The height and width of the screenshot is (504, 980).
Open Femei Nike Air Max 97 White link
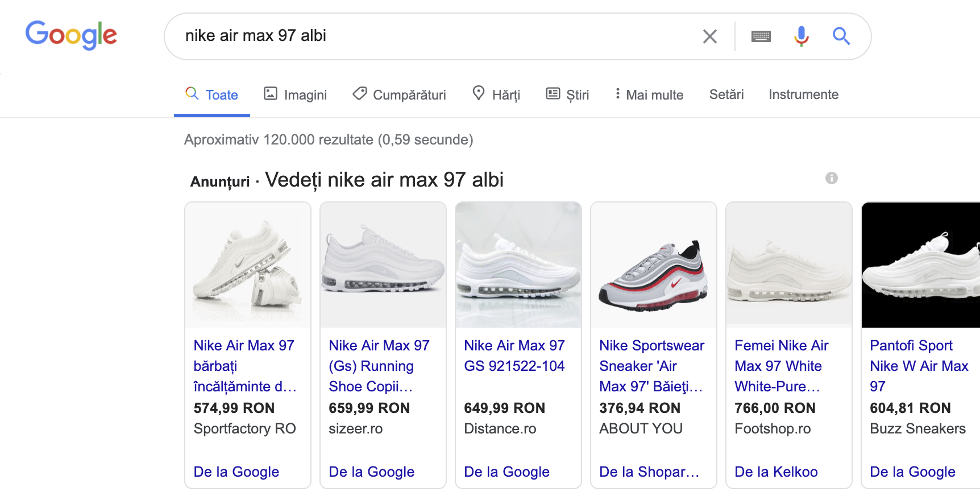point(781,366)
